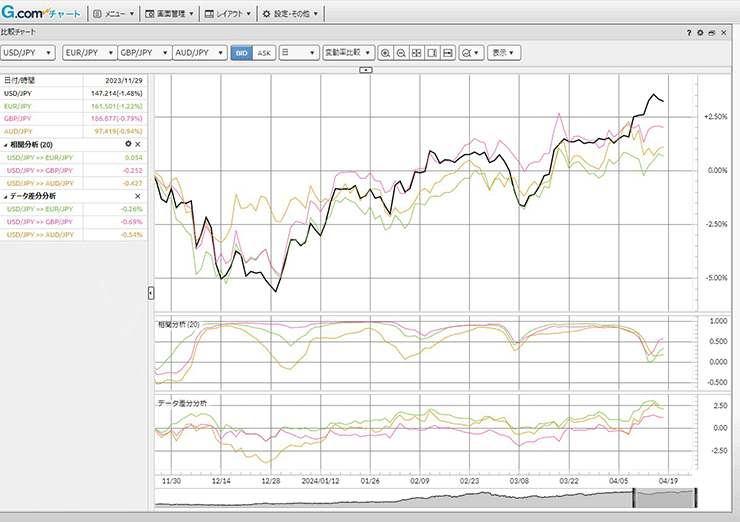
Task: Click the horizontal fit-width toolbar icon
Action: 448,52
